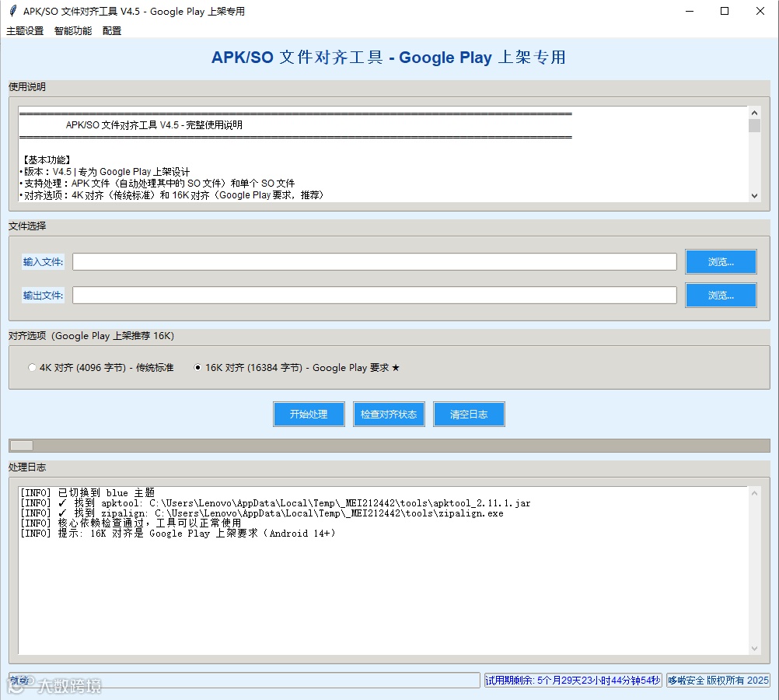
Task: Focus the 输出文件 path field
Action: click(375, 296)
